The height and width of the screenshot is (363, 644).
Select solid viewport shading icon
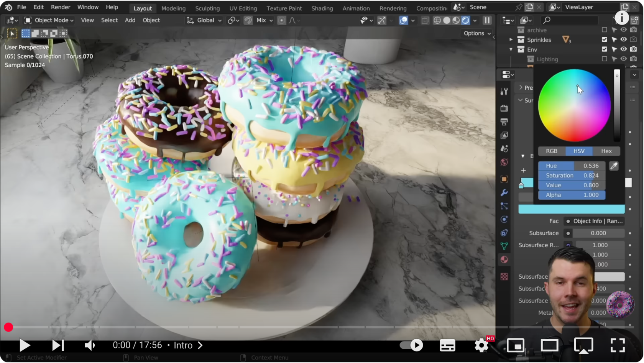pos(447,20)
